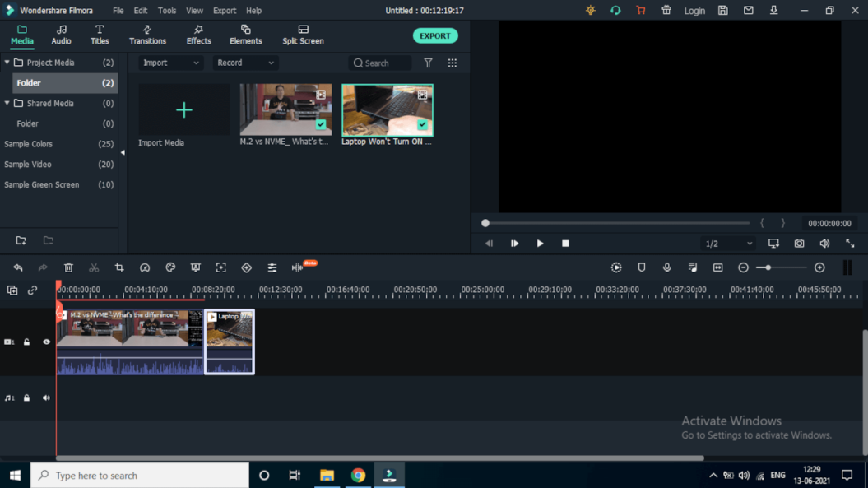Open the Import dropdown menu
868x488 pixels.
(x=169, y=63)
